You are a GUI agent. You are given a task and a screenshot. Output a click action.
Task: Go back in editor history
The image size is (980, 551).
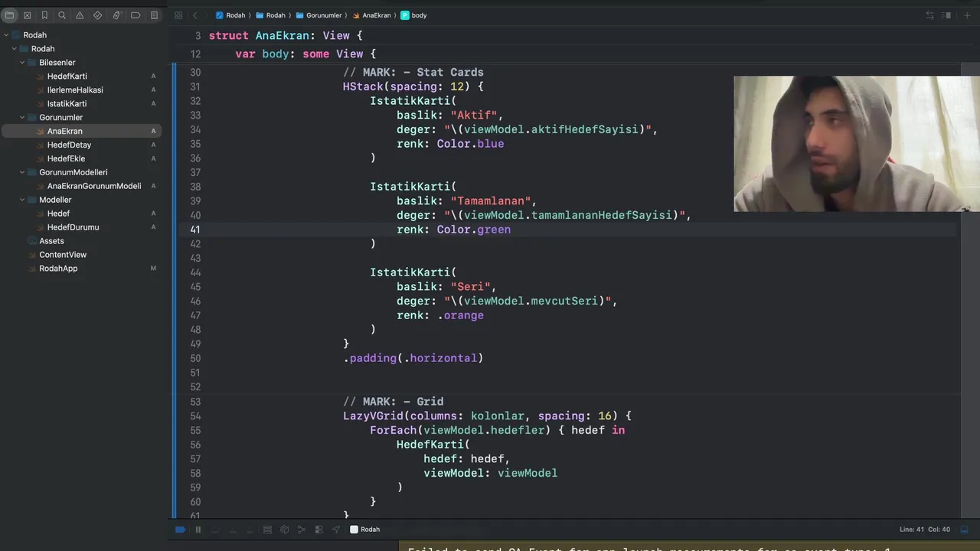click(194, 15)
